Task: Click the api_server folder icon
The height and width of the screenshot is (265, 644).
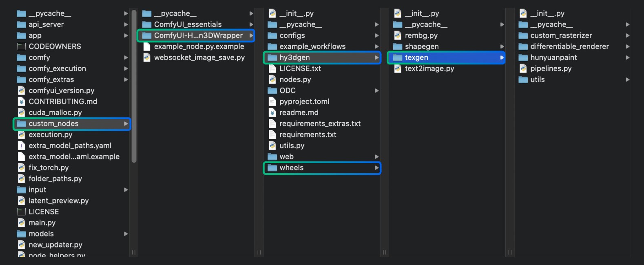Action: (21, 24)
